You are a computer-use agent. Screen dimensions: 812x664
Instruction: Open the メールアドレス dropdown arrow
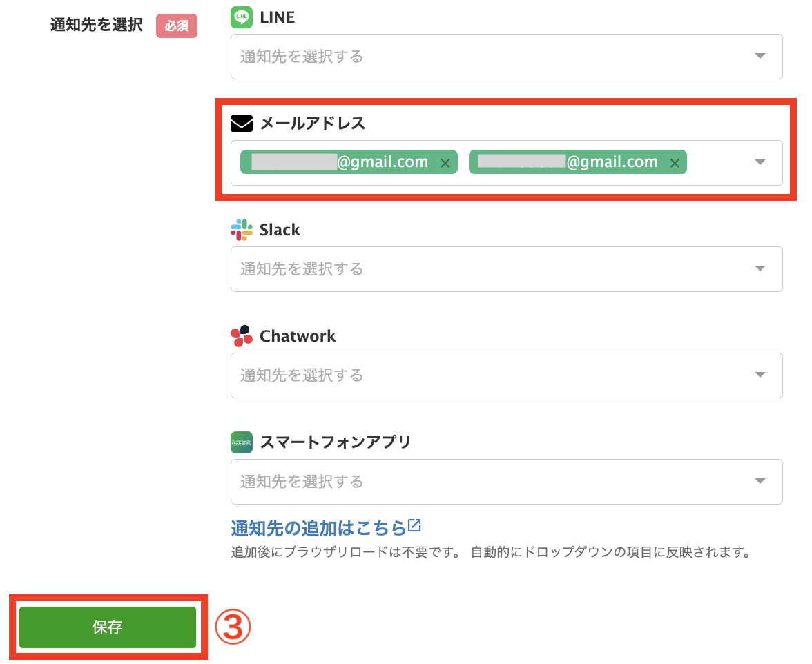(760, 163)
